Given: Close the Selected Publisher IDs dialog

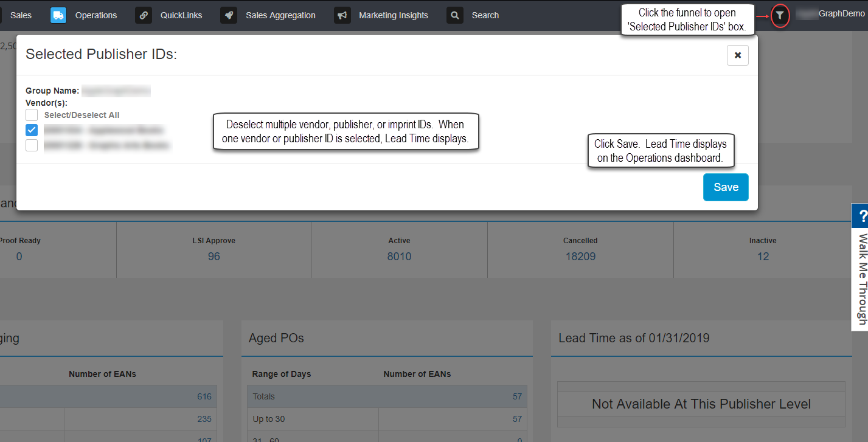Looking at the screenshot, I should tap(737, 55).
